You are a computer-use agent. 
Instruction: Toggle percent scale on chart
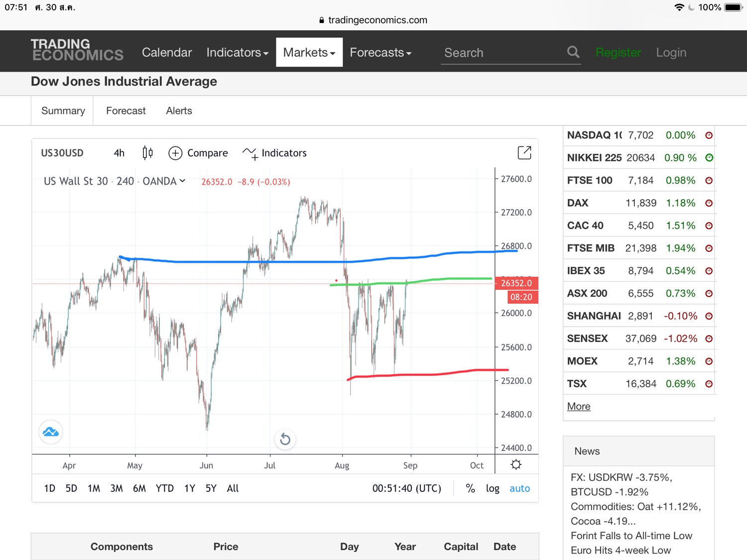tap(470, 488)
